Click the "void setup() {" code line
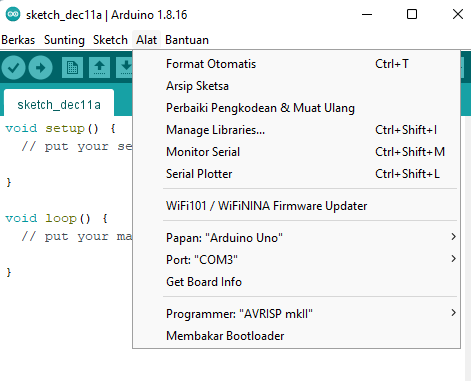The height and width of the screenshot is (381, 471). tap(61, 129)
